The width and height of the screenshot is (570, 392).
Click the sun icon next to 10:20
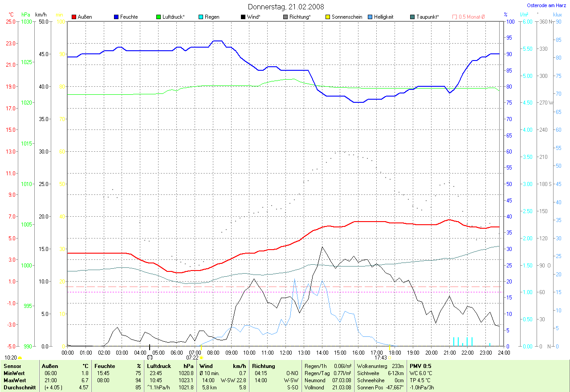[x=20, y=357]
